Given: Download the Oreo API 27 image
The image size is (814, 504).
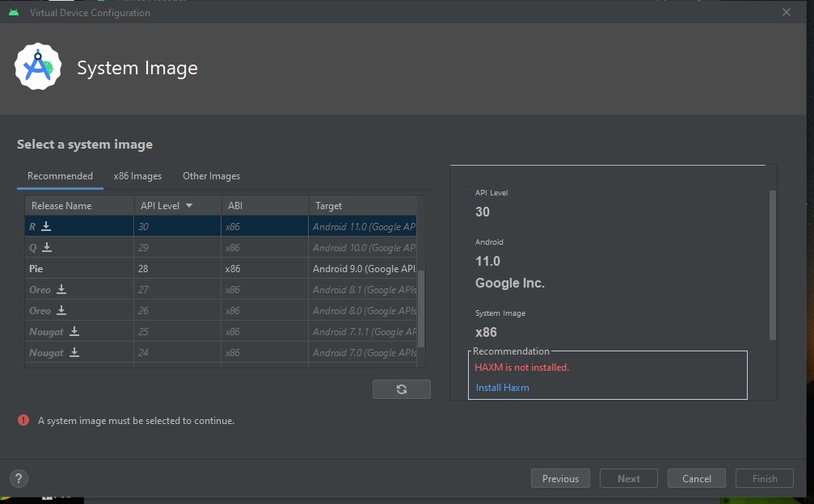Looking at the screenshot, I should (61, 290).
